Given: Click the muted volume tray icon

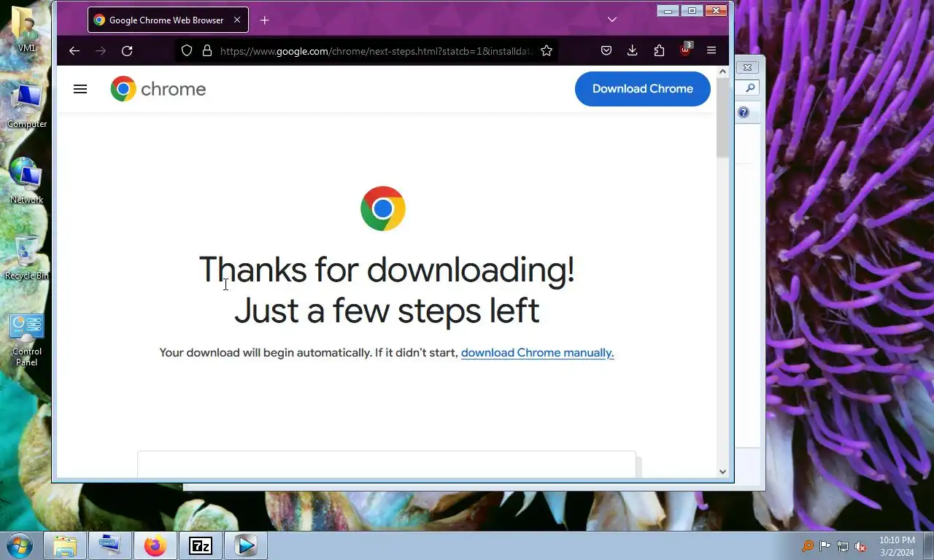Looking at the screenshot, I should pos(860,546).
